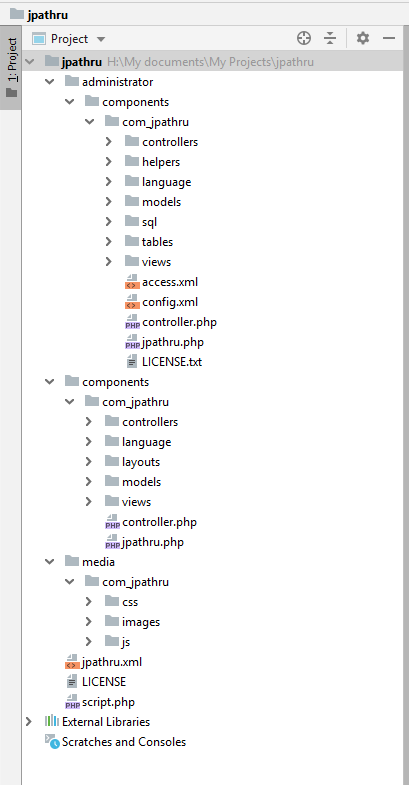Toggle the 1: Project side tab

tap(11, 68)
